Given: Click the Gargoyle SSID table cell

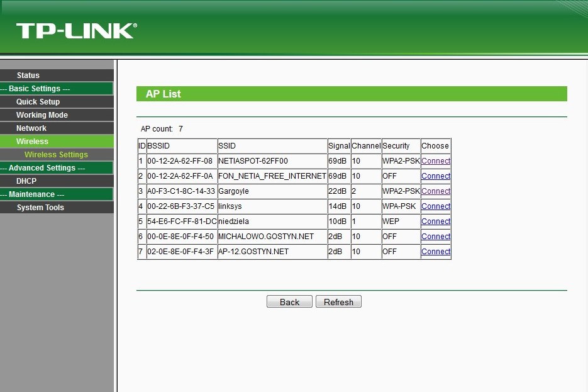Looking at the screenshot, I should (x=272, y=191).
